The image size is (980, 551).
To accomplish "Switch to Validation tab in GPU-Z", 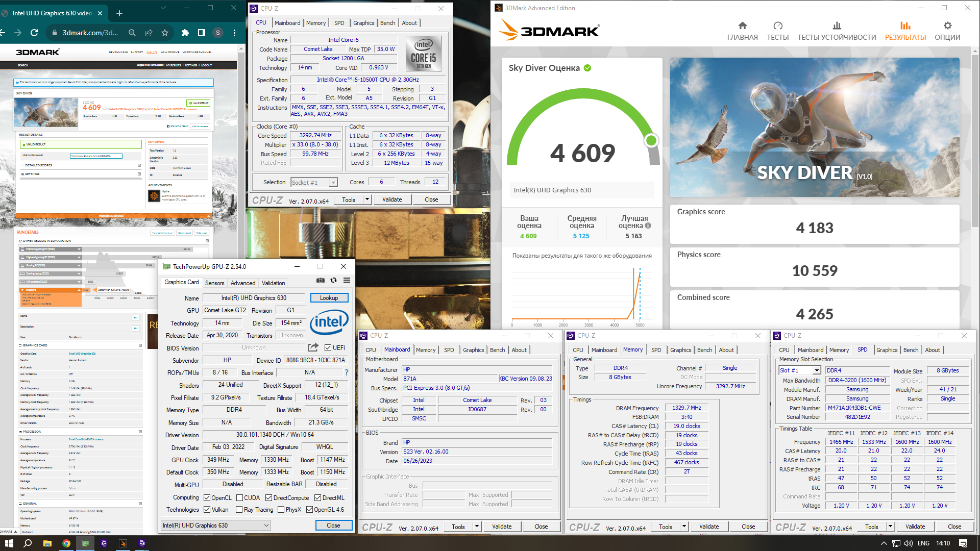I will coord(274,283).
